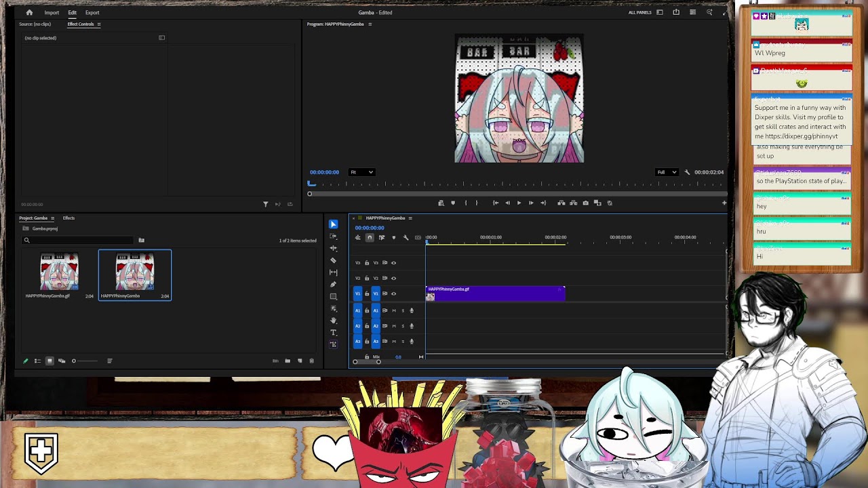868x488 pixels.
Task: Select the Ripple Edit tool
Action: point(333,248)
